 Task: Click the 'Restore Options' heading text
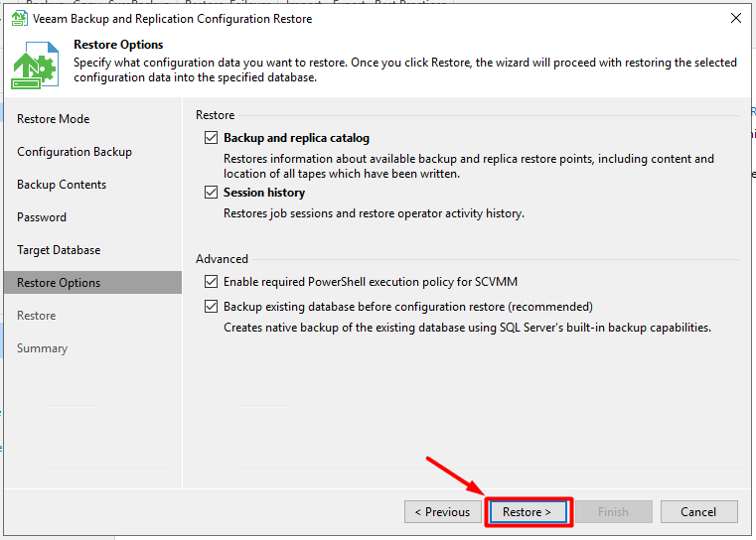pyautogui.click(x=118, y=45)
